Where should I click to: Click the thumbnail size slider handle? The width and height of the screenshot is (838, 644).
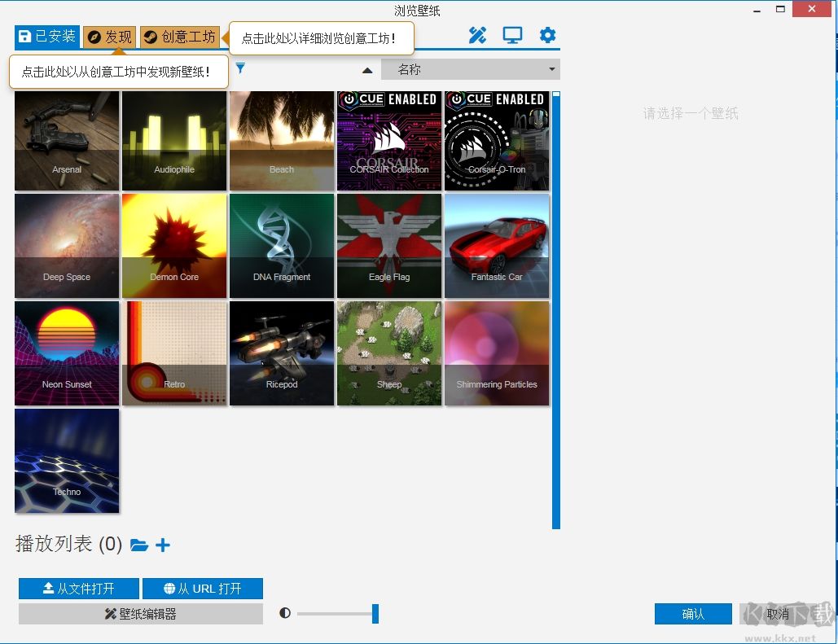point(375,613)
